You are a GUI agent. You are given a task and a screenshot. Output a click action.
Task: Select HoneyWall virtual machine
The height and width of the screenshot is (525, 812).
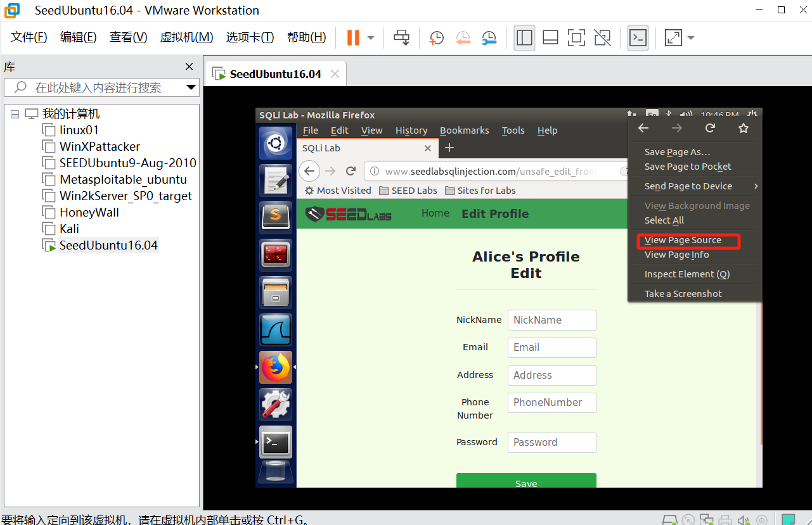(x=89, y=213)
